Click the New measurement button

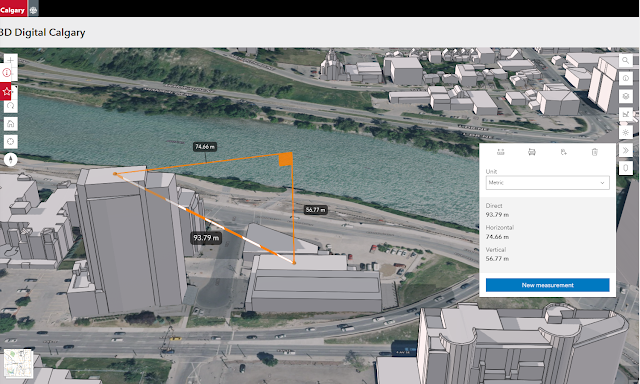(547, 285)
